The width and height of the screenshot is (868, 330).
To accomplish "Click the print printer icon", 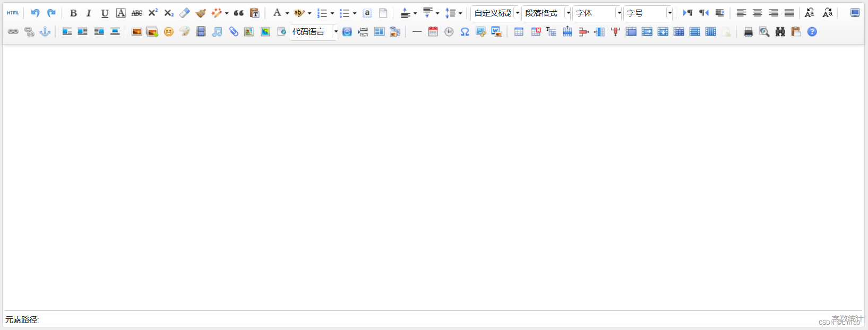I will coord(749,32).
